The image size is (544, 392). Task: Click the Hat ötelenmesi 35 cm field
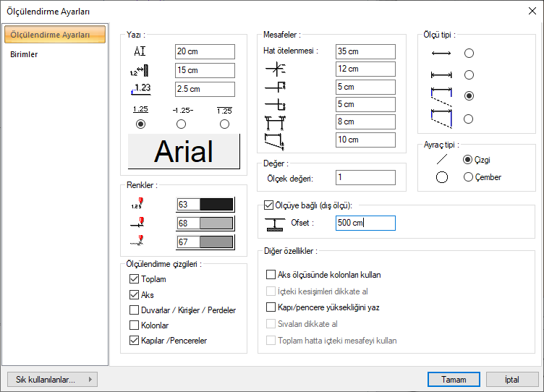(365, 52)
